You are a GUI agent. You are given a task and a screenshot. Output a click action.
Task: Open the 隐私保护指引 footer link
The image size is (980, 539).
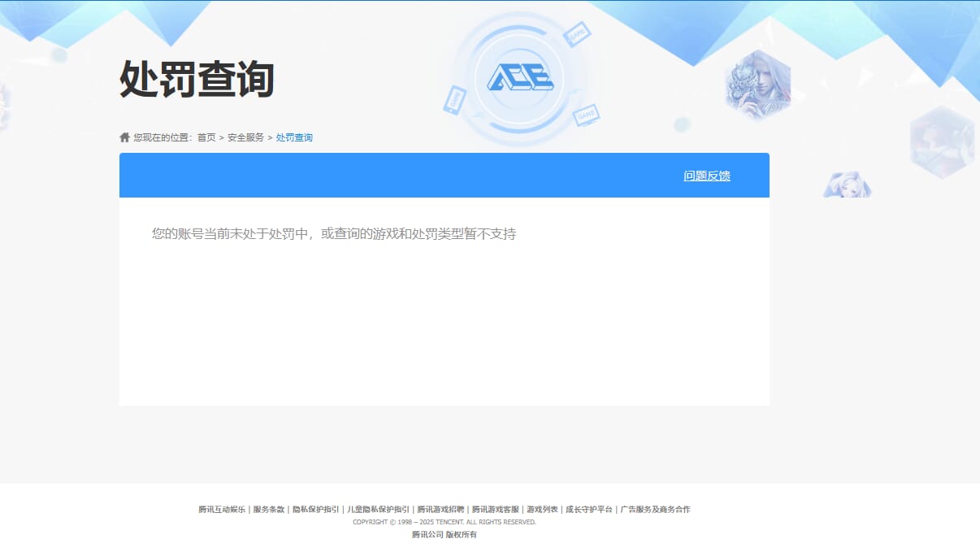pyautogui.click(x=316, y=510)
